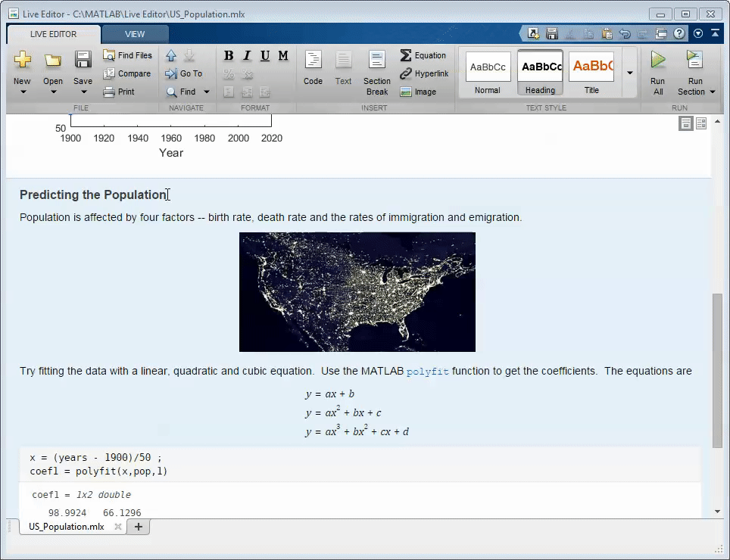Click the Uncomment icon

(247, 74)
